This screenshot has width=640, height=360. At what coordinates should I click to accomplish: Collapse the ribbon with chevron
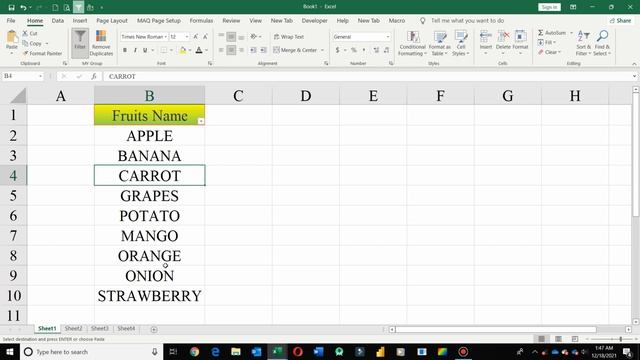click(x=634, y=64)
